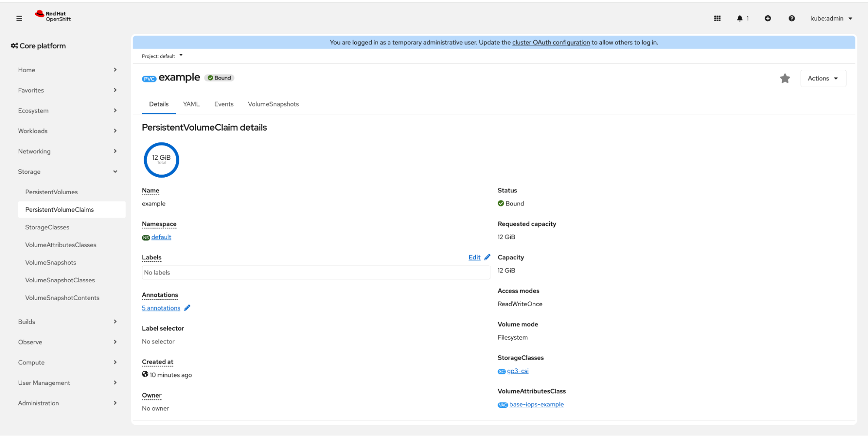Image resolution: width=868 pixels, height=436 pixels.
Task: Select StorageClasses in the sidebar
Action: pyautogui.click(x=47, y=227)
